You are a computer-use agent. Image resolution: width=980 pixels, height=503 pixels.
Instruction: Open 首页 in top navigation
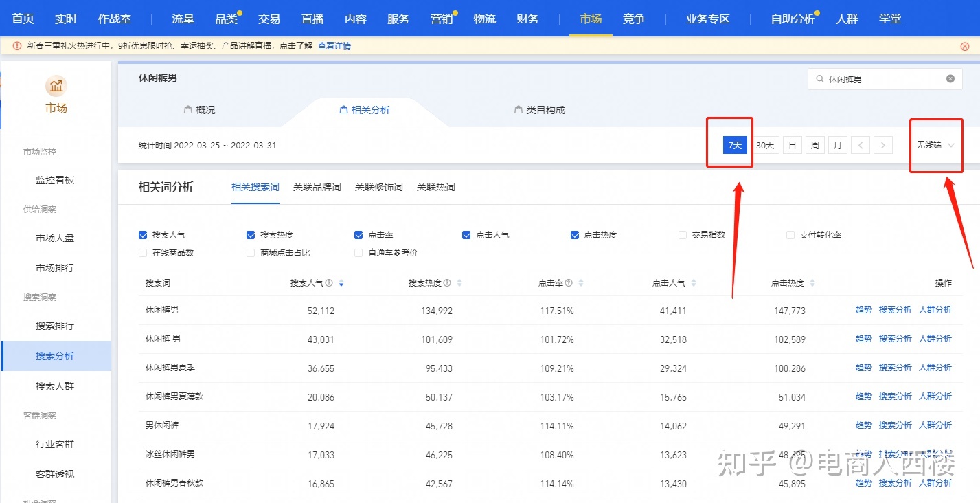pos(23,19)
